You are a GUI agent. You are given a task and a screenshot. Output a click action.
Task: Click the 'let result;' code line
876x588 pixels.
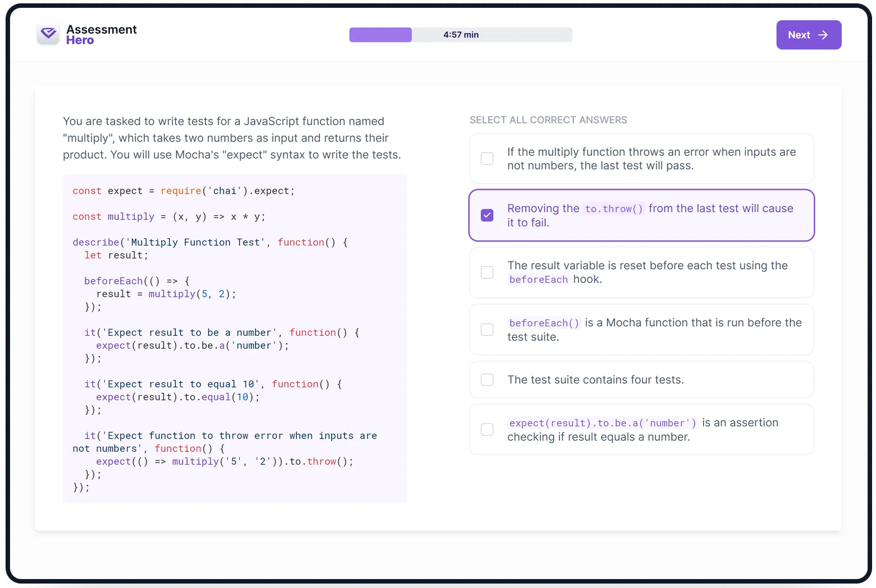click(116, 256)
